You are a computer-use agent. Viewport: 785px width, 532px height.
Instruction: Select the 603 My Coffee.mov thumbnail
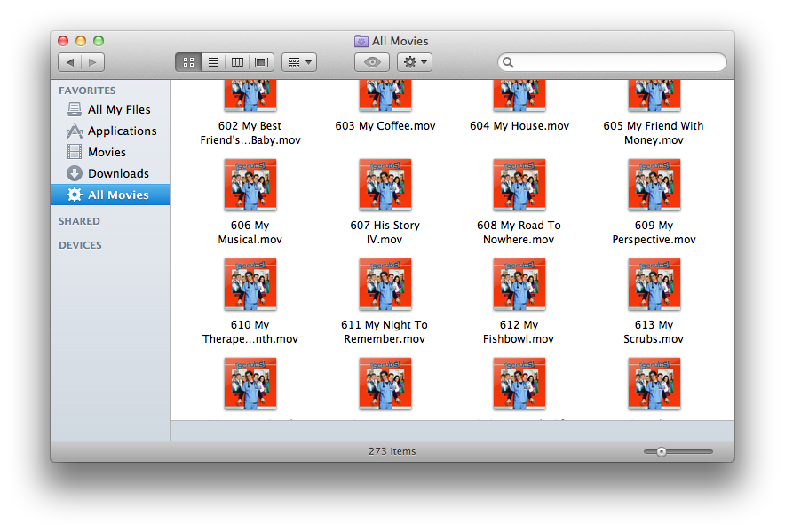[x=385, y=96]
